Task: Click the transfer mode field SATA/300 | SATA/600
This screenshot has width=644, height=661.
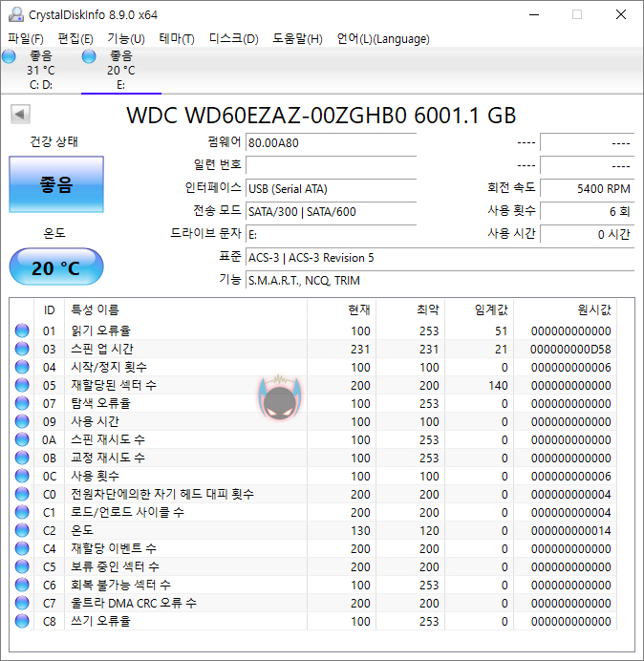Action: coord(331,211)
